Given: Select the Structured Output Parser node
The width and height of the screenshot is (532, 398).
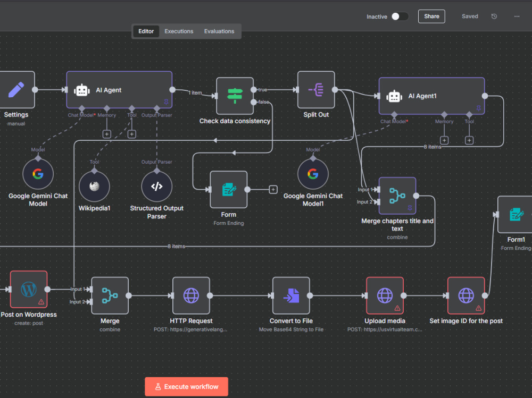Looking at the screenshot, I should [157, 187].
